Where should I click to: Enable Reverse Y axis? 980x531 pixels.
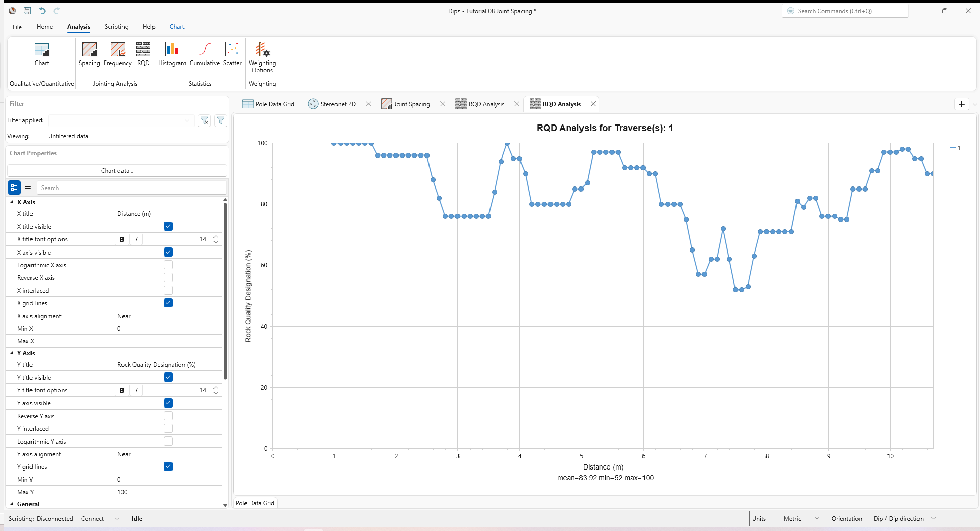[168, 416]
